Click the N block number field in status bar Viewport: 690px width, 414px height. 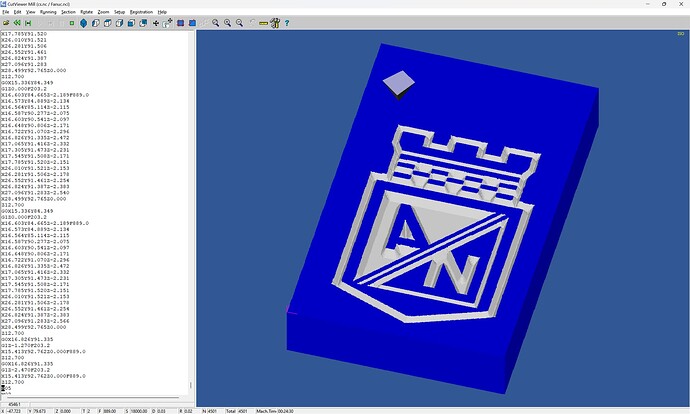point(213,411)
